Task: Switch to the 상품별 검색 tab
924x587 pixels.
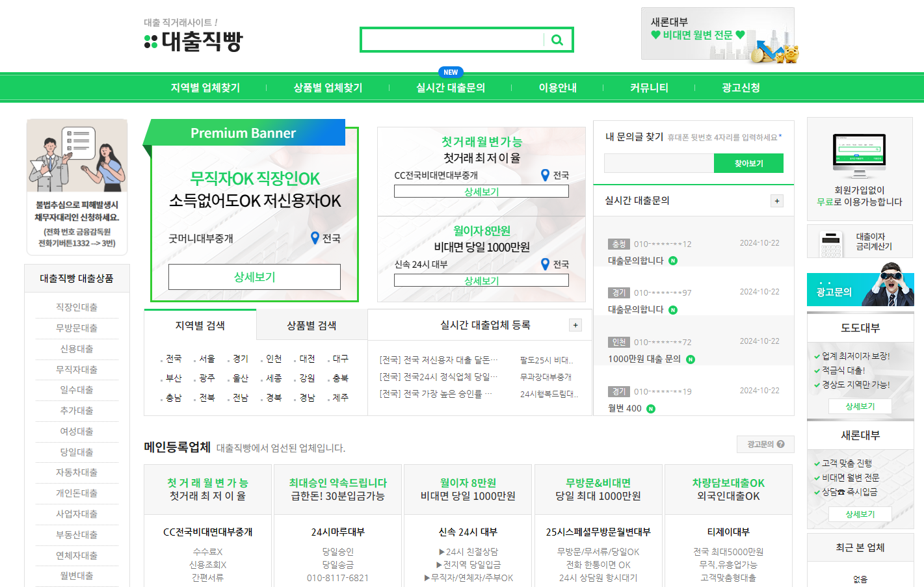Action: click(x=311, y=324)
